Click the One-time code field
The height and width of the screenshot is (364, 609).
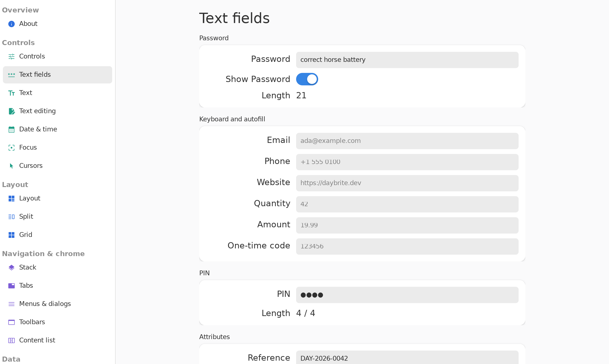[x=407, y=246]
